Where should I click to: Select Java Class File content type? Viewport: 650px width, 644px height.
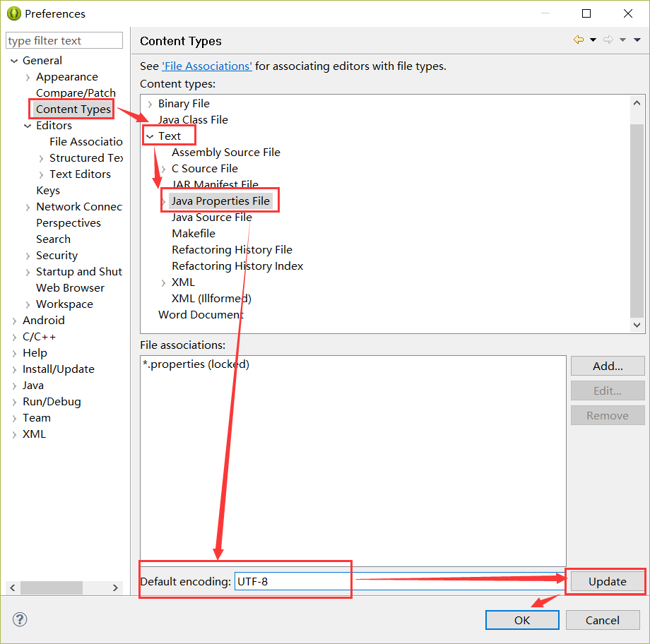(x=193, y=120)
